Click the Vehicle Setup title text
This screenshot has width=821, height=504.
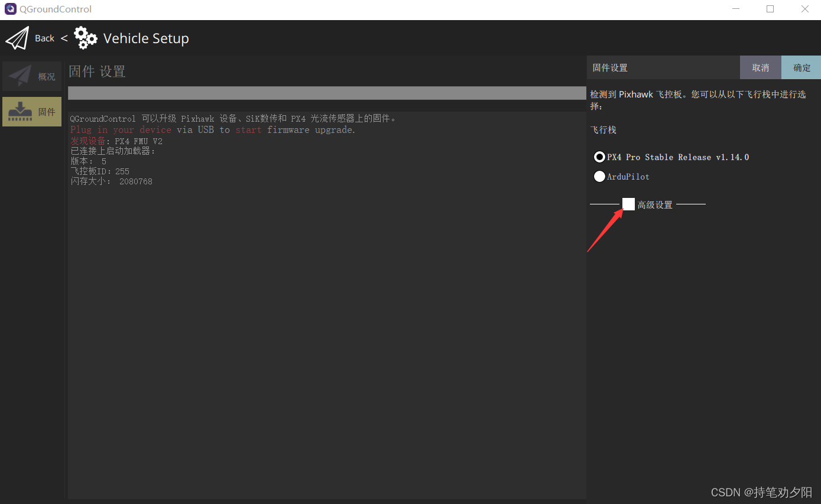(146, 38)
